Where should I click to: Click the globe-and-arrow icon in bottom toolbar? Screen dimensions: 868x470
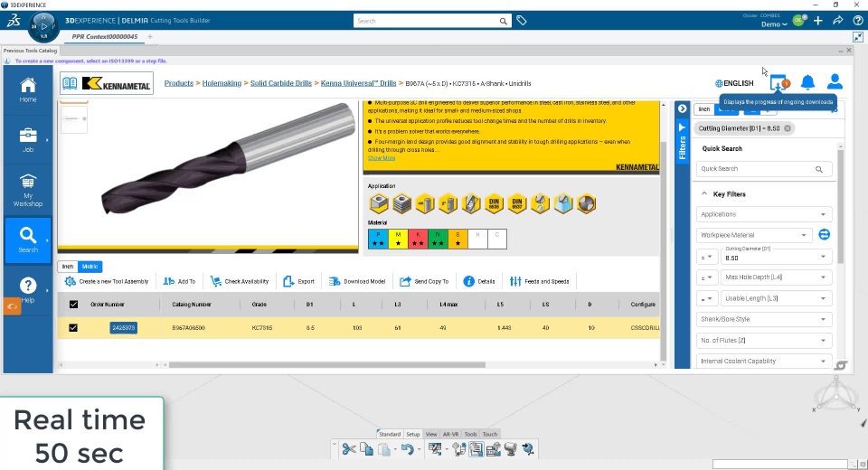528,449
